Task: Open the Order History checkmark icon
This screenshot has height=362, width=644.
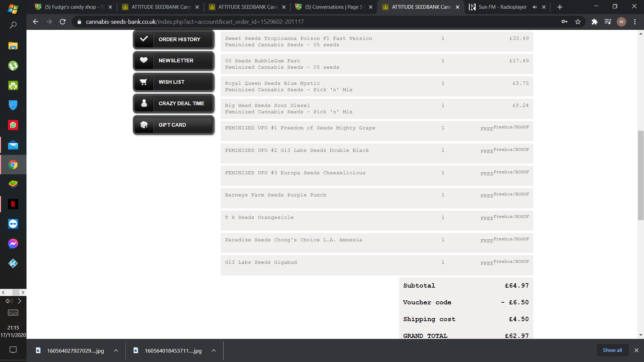Action: pyautogui.click(x=144, y=39)
